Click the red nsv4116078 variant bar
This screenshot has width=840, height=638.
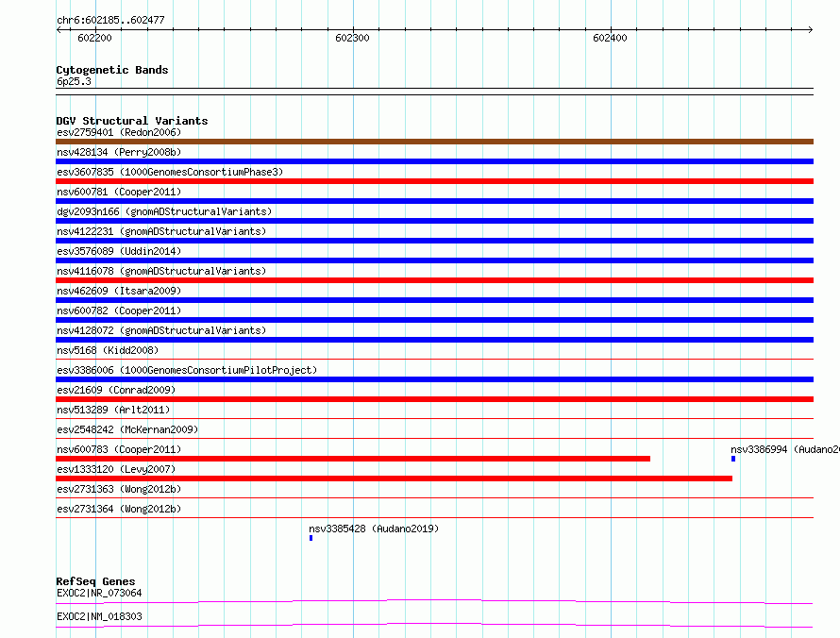(x=434, y=280)
